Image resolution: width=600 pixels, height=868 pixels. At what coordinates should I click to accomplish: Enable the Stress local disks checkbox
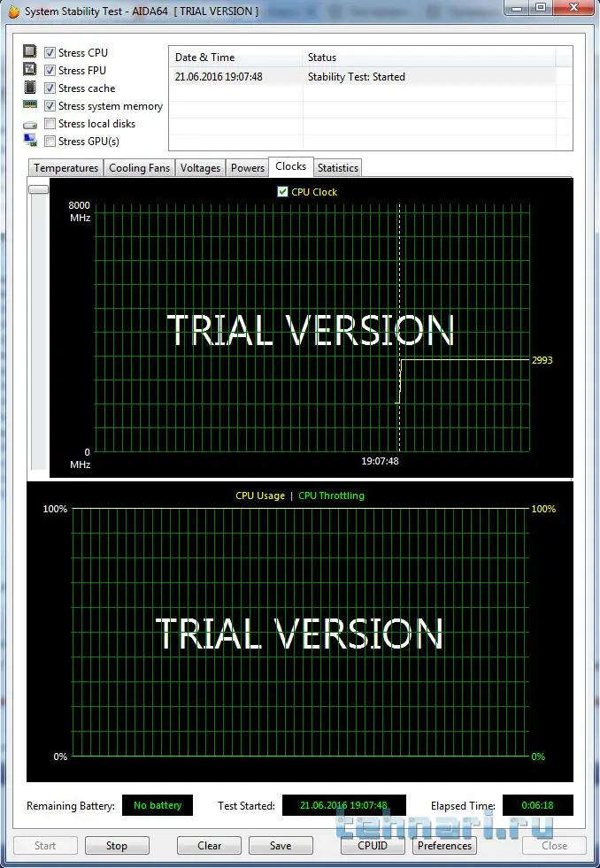[x=50, y=124]
